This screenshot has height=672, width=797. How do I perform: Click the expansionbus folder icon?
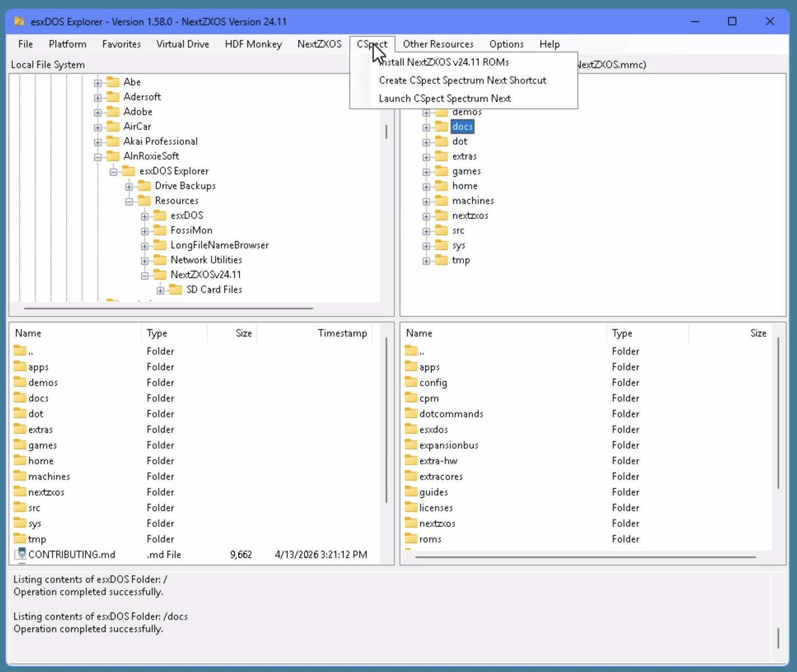[x=411, y=445]
